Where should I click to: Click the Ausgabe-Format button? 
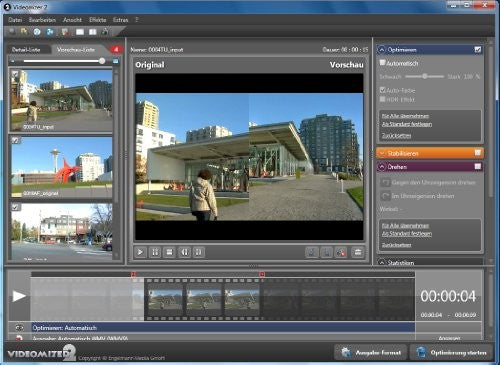371,352
